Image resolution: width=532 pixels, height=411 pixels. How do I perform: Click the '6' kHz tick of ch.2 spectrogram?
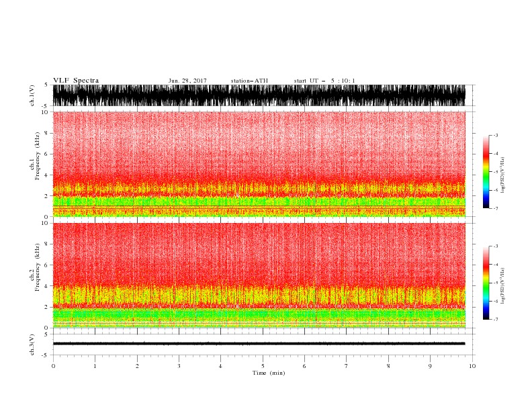click(47, 265)
